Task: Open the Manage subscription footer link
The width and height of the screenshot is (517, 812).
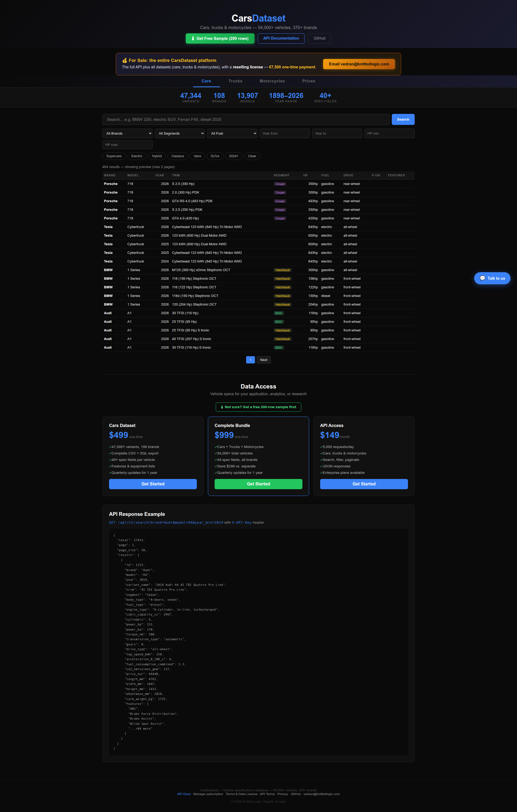Action: tap(208, 794)
